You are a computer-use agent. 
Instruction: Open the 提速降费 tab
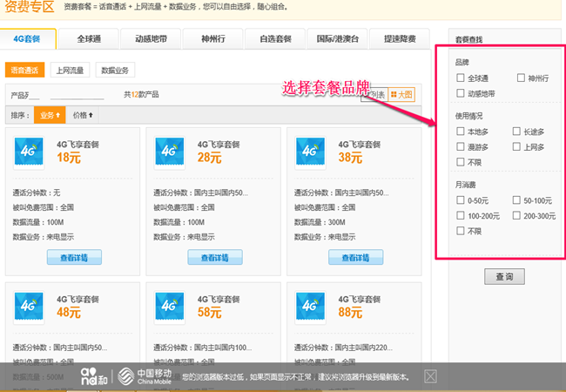pyautogui.click(x=400, y=38)
